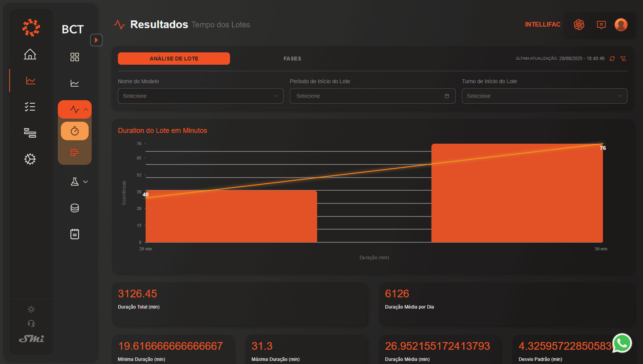Open the messages chat icon

coord(601,25)
